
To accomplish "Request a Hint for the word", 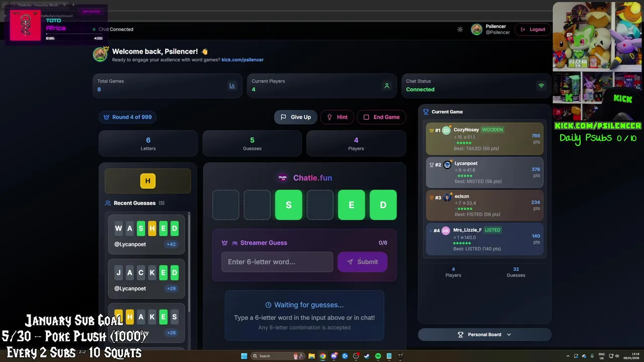I will click(x=337, y=117).
